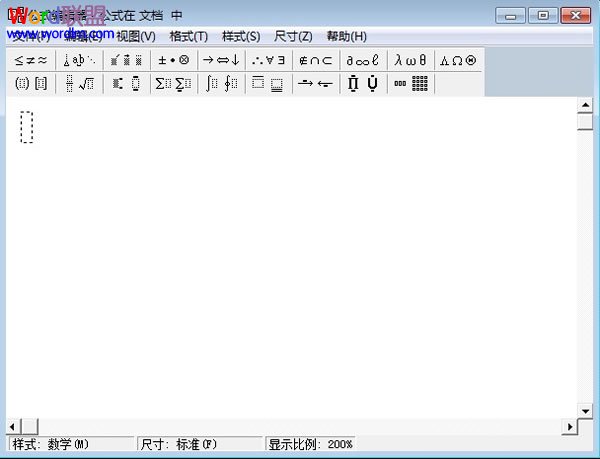Viewport: 600px width, 459px height.
Task: Open the 样式(S) menu
Action: coord(241,37)
